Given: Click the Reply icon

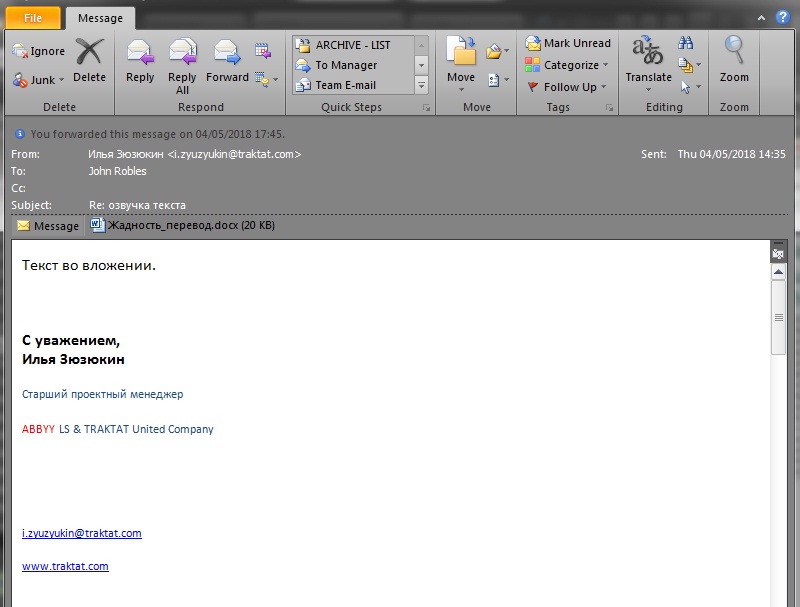Looking at the screenshot, I should click(x=140, y=60).
